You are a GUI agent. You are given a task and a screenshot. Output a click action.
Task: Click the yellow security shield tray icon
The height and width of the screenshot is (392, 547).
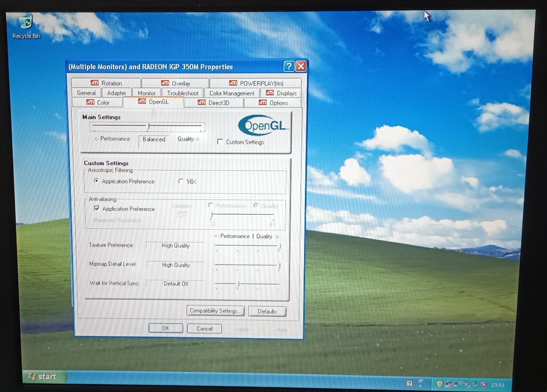coord(440,384)
